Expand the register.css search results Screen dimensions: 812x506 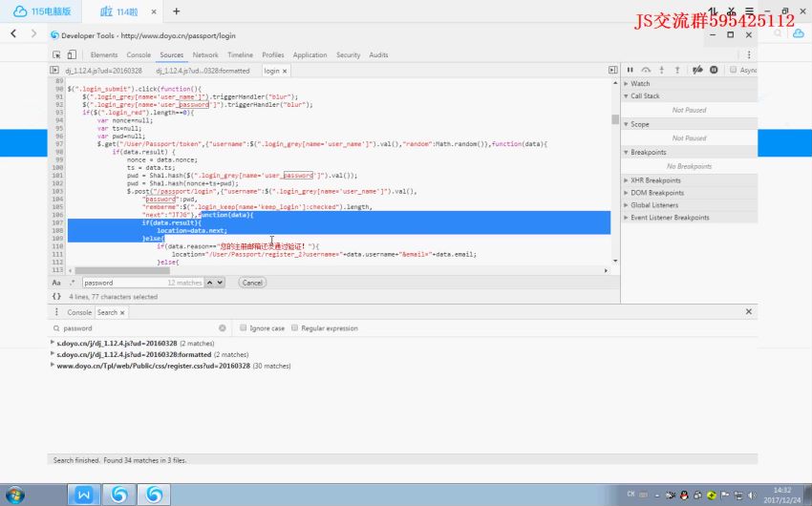(53, 366)
